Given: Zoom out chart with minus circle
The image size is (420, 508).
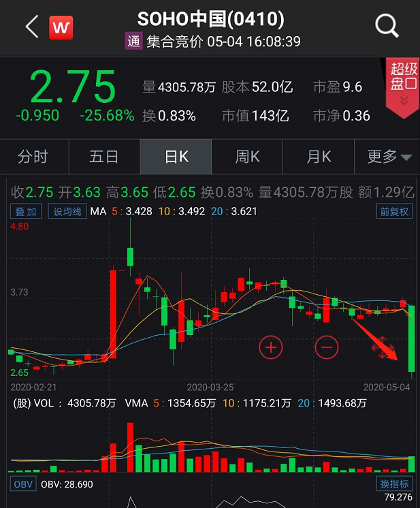Looking at the screenshot, I should coord(327,347).
